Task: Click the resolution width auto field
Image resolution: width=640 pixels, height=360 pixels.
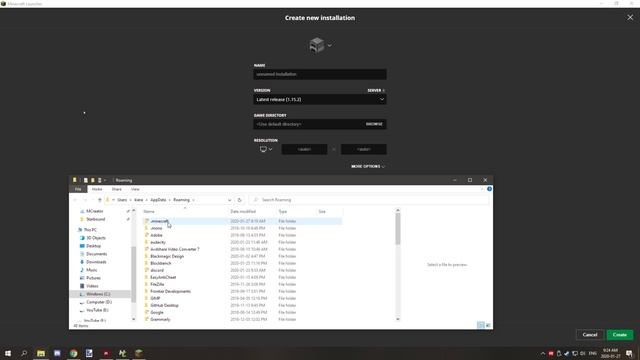Action: point(304,149)
